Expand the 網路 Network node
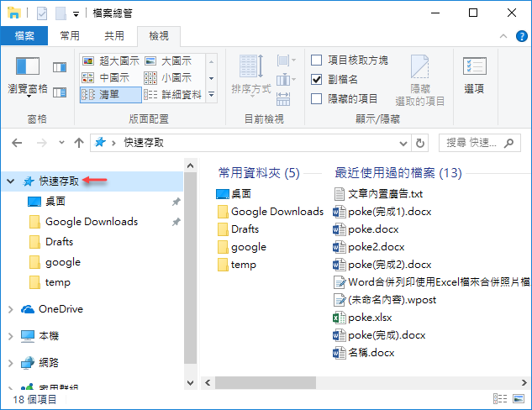The width and height of the screenshot is (532, 410). tap(11, 362)
